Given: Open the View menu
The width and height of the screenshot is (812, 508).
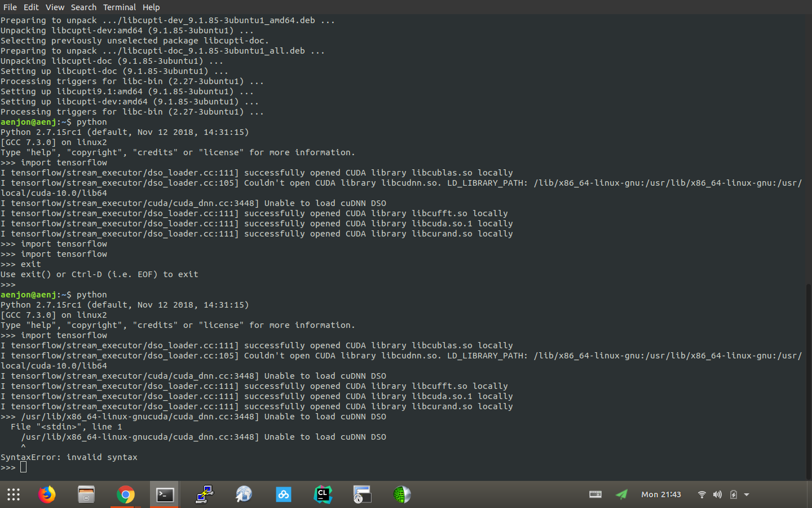Looking at the screenshot, I should pyautogui.click(x=55, y=7).
